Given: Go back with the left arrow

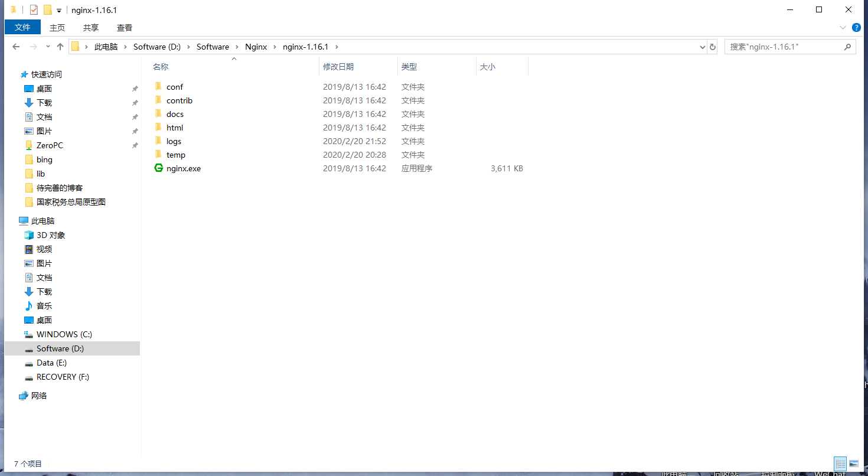Looking at the screenshot, I should pos(16,47).
